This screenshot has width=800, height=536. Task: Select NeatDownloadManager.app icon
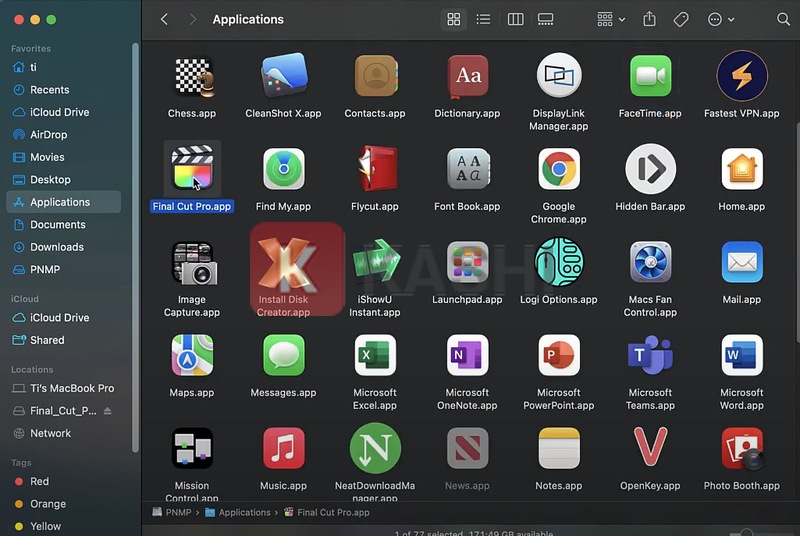click(375, 448)
